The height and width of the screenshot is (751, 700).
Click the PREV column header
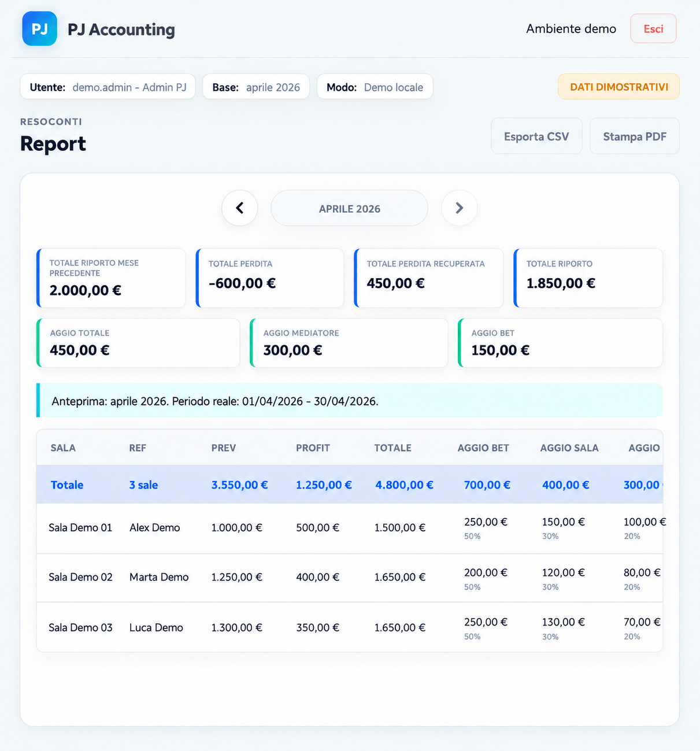pos(224,447)
